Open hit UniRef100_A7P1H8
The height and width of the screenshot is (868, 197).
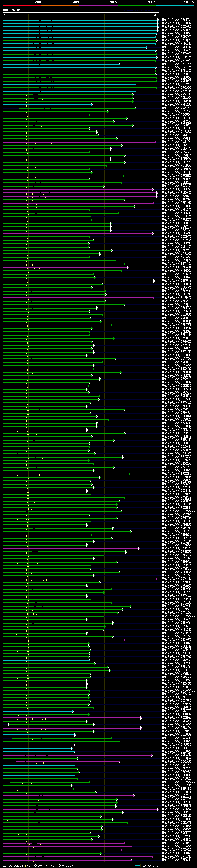point(176,43)
